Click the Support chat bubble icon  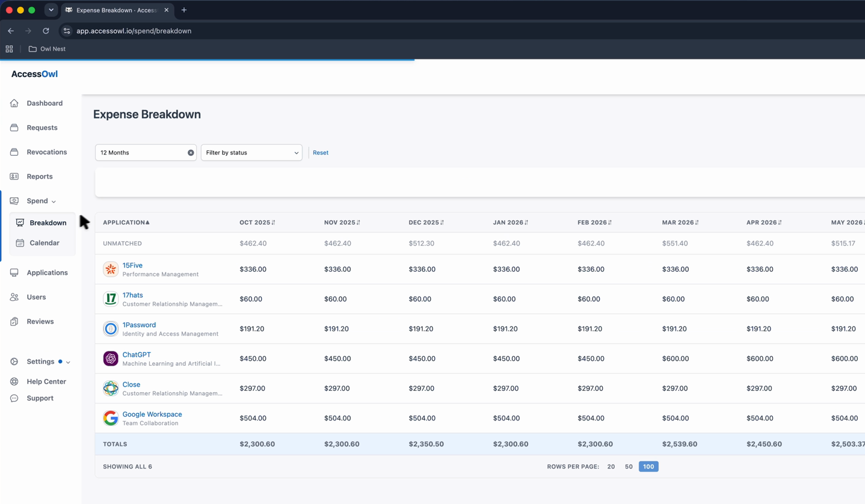coord(14,398)
